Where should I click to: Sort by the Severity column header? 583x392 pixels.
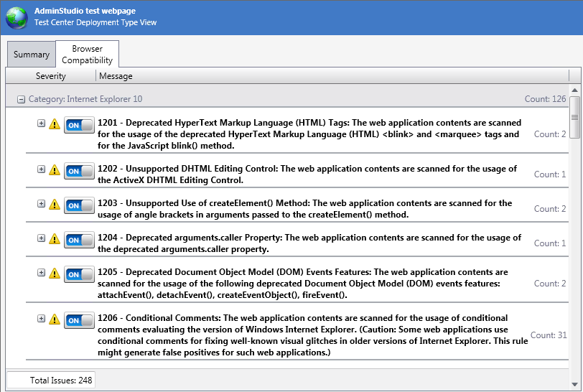51,76
